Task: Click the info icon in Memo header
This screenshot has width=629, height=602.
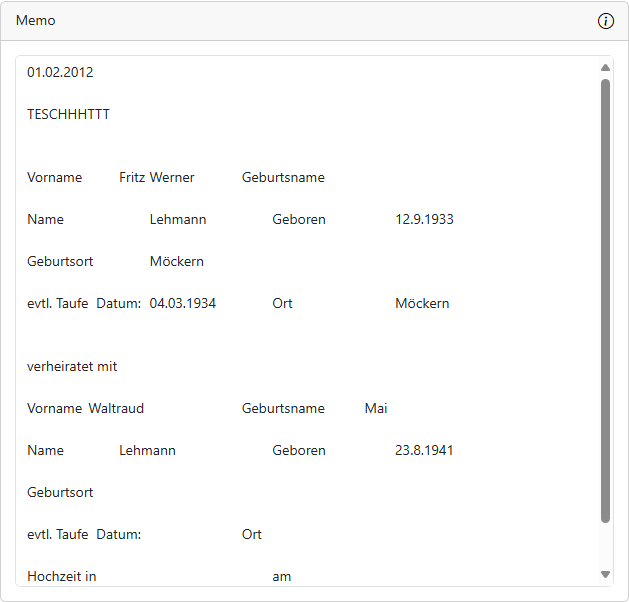Action: [605, 21]
